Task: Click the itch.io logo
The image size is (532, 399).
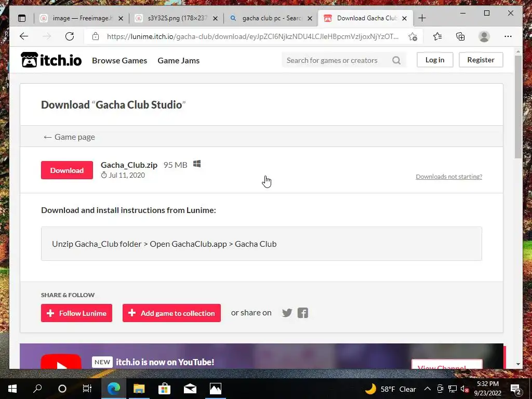Action: [x=51, y=60]
